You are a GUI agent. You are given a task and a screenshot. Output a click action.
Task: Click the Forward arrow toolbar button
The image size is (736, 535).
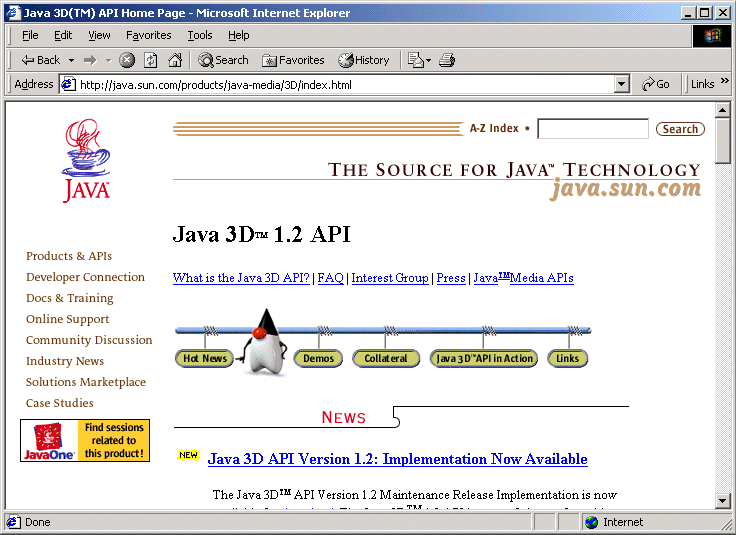tap(90, 60)
